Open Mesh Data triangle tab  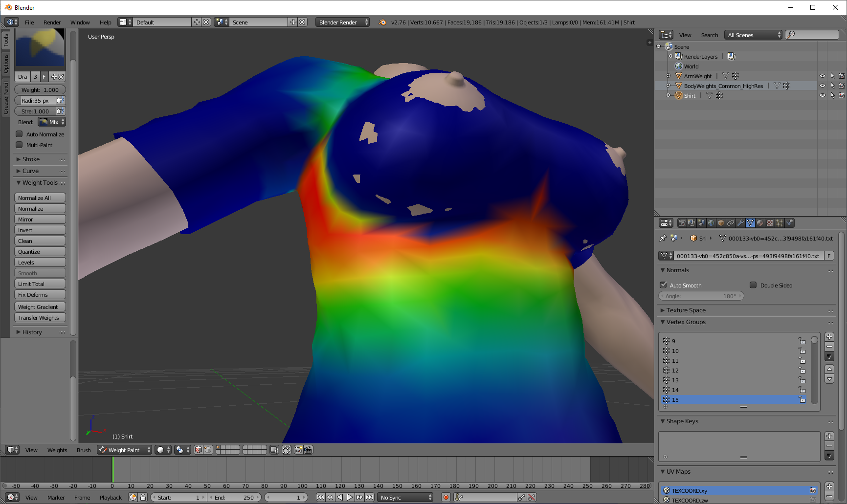tap(750, 223)
